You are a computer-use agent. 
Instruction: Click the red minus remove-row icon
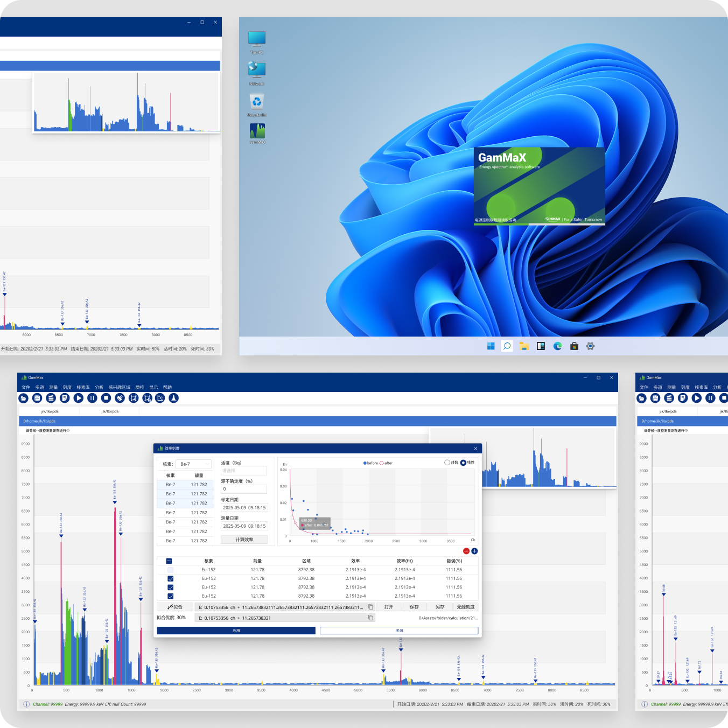click(466, 551)
